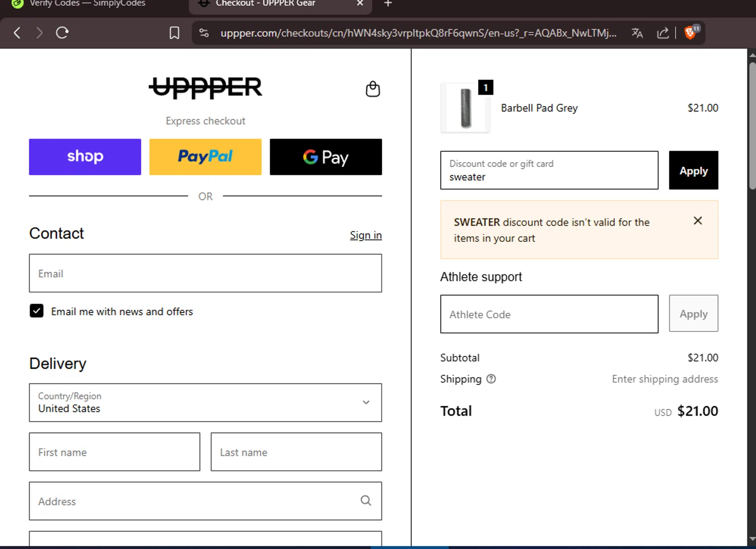Image resolution: width=756 pixels, height=549 pixels.
Task: Pay with PayPal express checkout
Action: (206, 157)
